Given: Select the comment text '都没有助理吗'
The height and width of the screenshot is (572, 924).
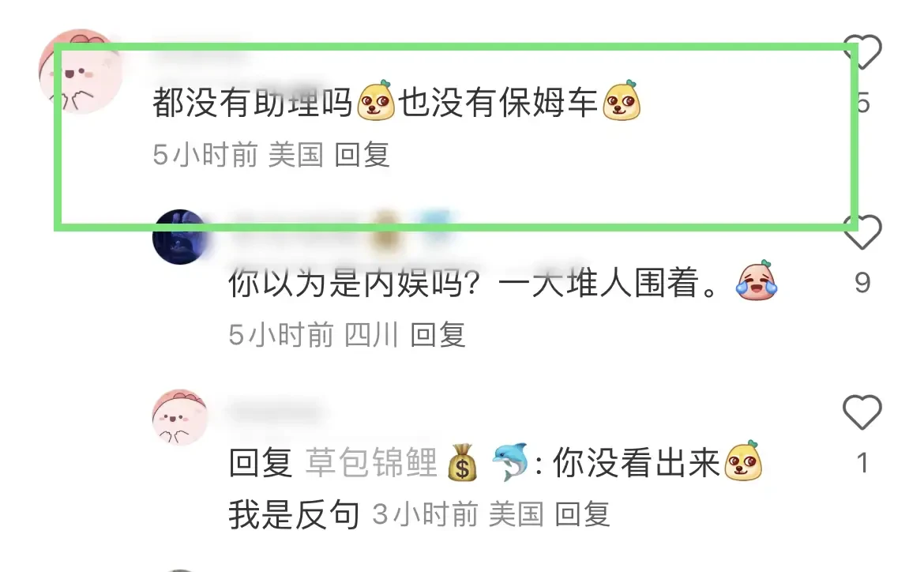Looking at the screenshot, I should (x=253, y=103).
